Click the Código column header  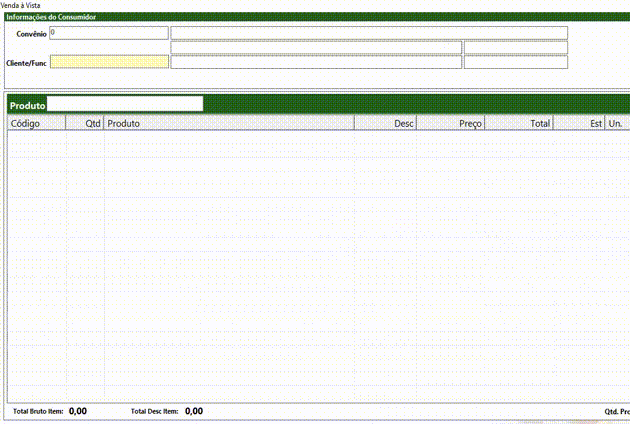[36, 123]
